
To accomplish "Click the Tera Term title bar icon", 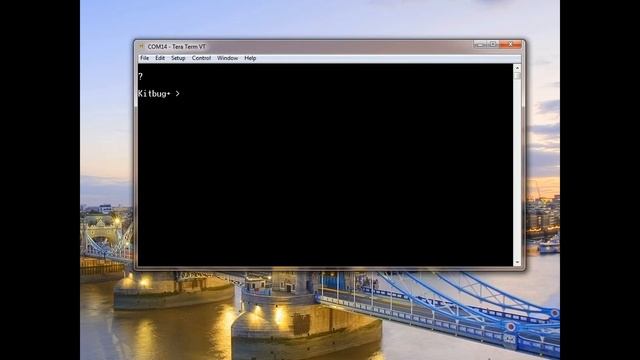I will coord(142,47).
